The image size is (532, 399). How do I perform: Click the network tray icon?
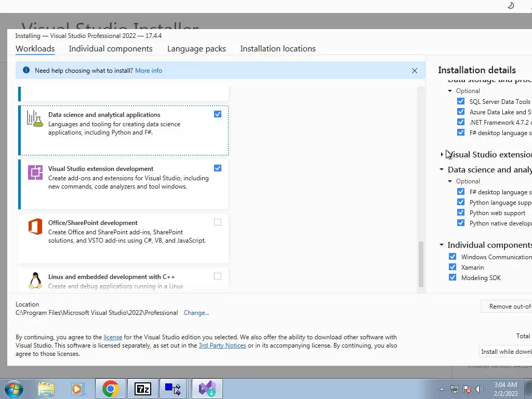pyautogui.click(x=454, y=389)
